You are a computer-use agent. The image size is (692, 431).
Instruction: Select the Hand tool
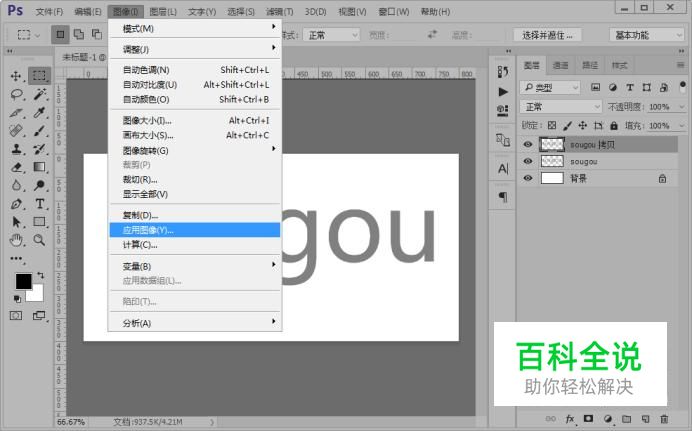click(x=16, y=240)
